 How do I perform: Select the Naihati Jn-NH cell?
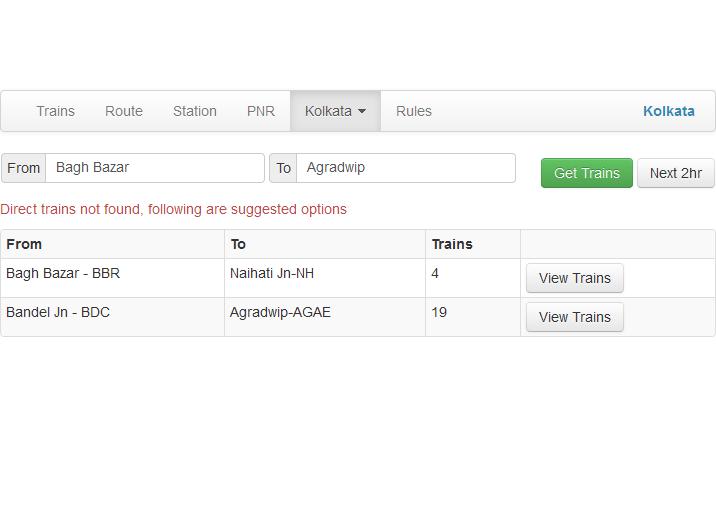272,273
